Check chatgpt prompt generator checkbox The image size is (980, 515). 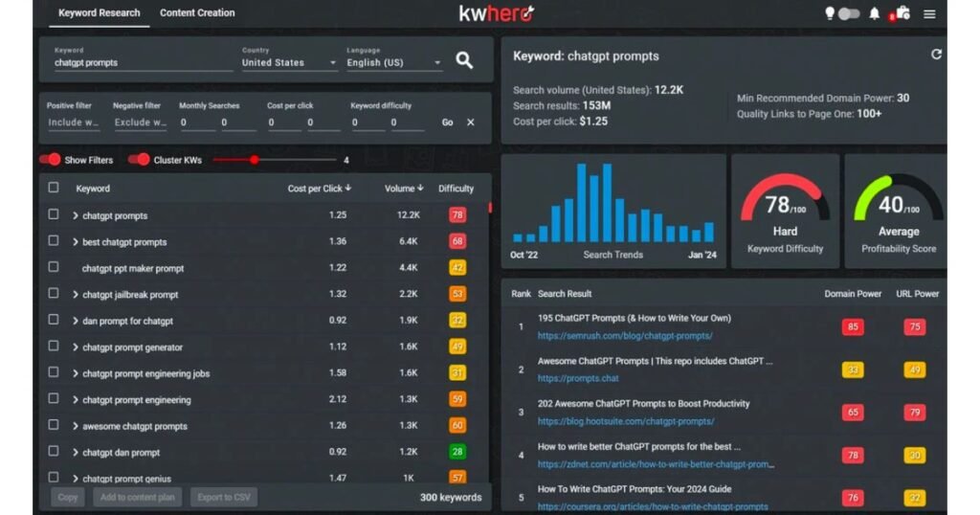(54, 346)
